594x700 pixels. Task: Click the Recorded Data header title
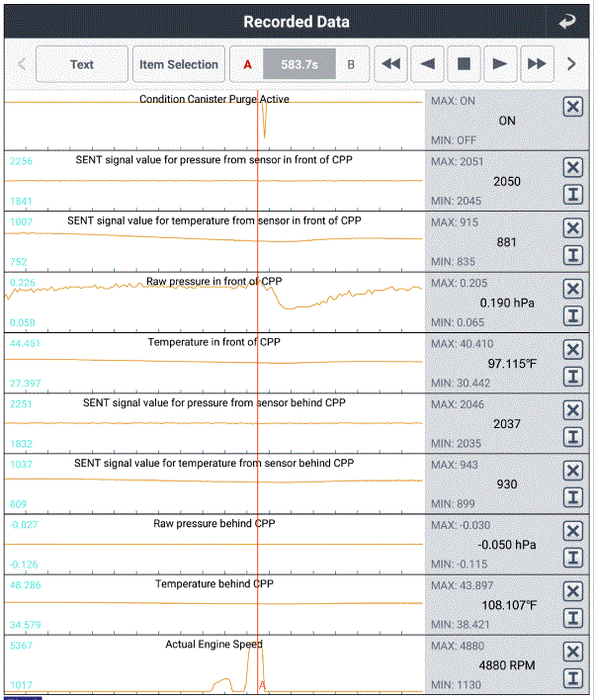click(297, 22)
